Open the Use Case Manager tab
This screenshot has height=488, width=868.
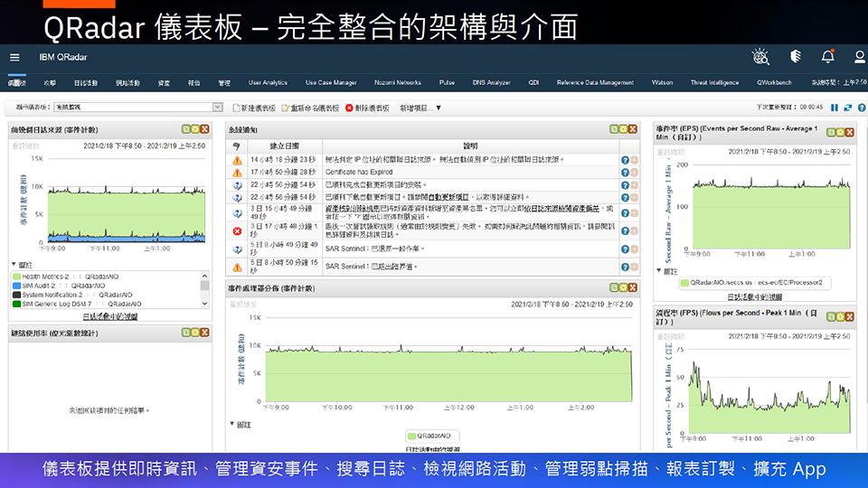click(x=331, y=82)
